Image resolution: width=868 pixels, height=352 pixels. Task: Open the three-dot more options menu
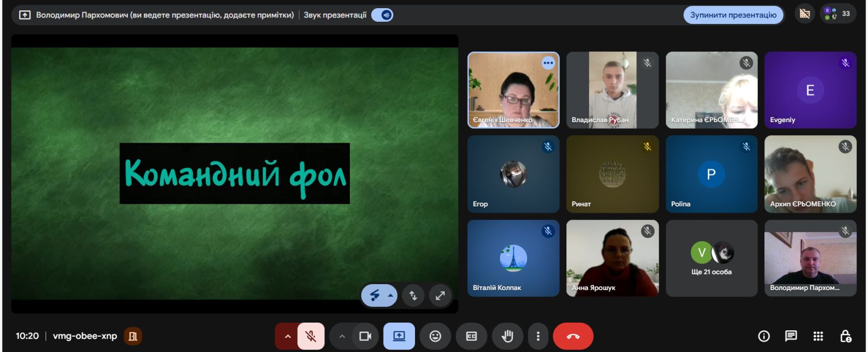click(538, 336)
